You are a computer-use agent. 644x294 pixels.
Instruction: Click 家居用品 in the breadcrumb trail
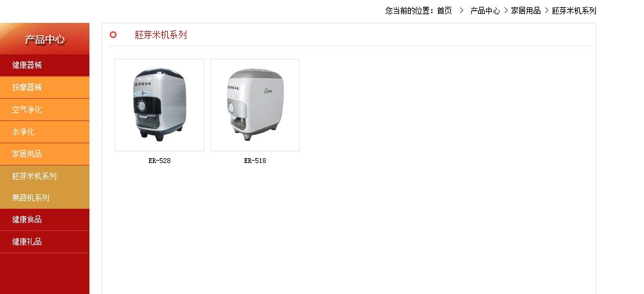(x=526, y=10)
